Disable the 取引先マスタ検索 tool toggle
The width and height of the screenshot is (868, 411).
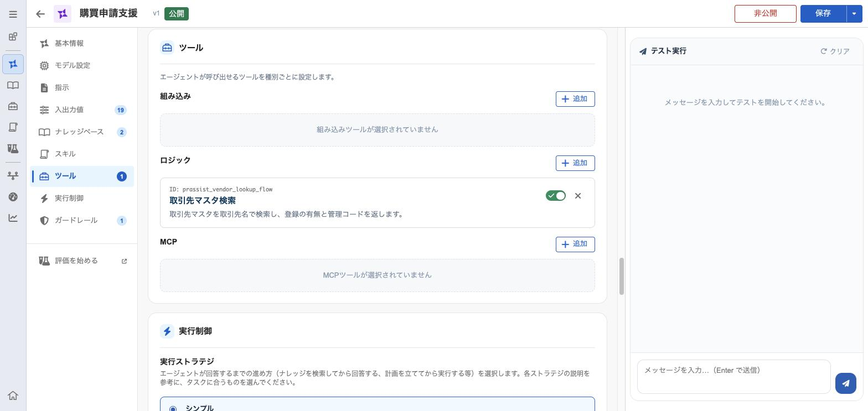click(556, 196)
